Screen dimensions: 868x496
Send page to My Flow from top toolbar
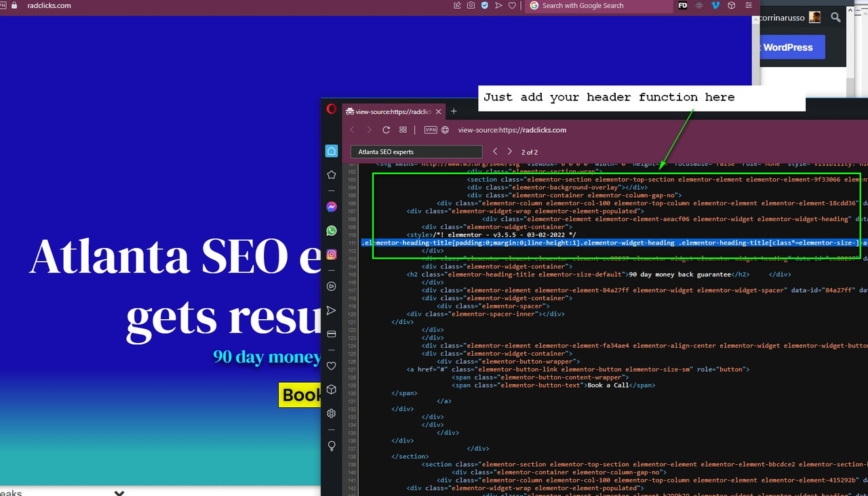498,5
